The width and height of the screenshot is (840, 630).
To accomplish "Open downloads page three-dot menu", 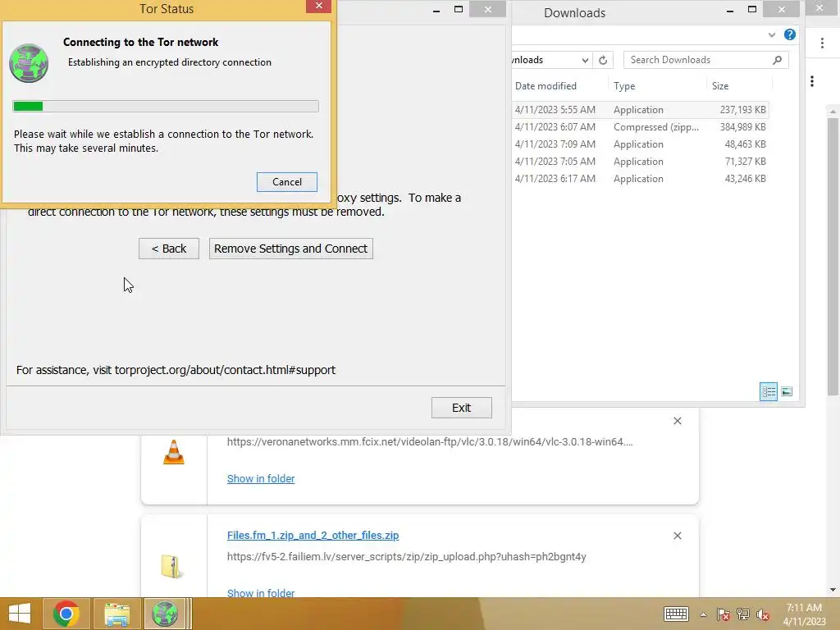I will [812, 81].
